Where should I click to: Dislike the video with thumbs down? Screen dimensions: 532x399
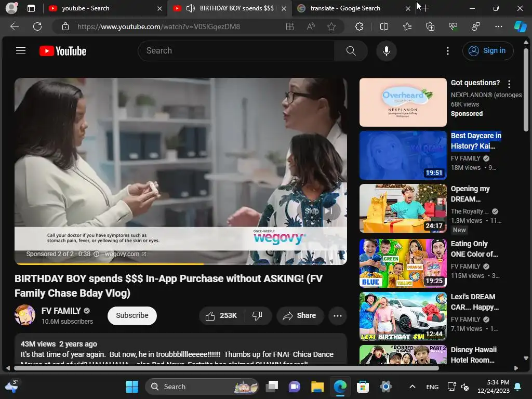pyautogui.click(x=257, y=316)
